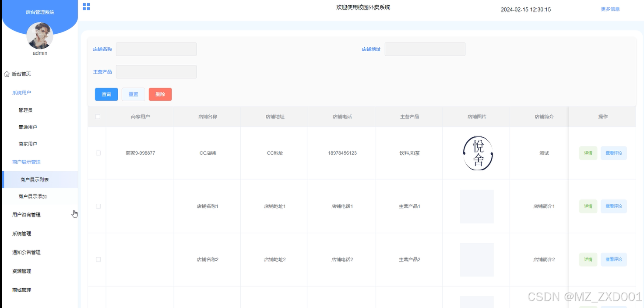Tick the checkbox for CC店铺 row
Screen dimensions: 644x308
coord(98,153)
